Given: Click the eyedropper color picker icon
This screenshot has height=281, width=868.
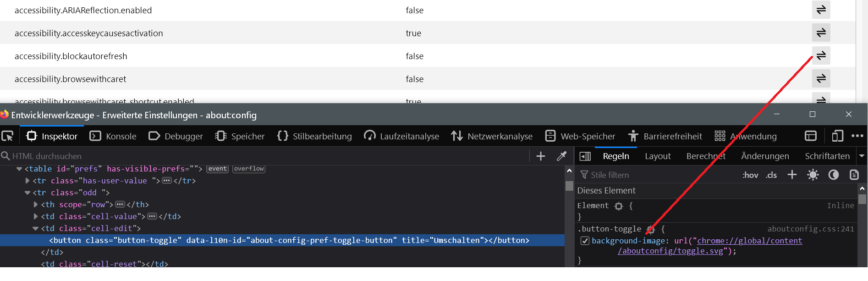Looking at the screenshot, I should point(561,156).
